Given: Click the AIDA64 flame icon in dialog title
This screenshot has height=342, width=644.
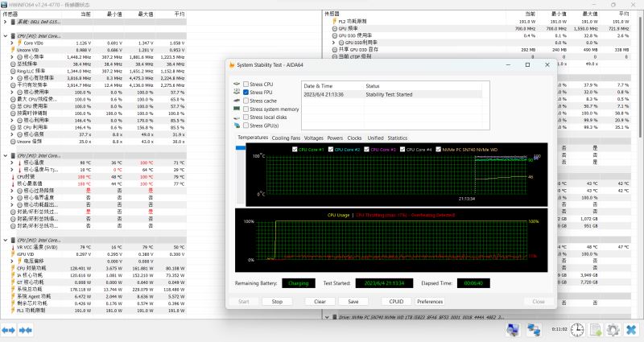Looking at the screenshot, I should pyautogui.click(x=232, y=65).
